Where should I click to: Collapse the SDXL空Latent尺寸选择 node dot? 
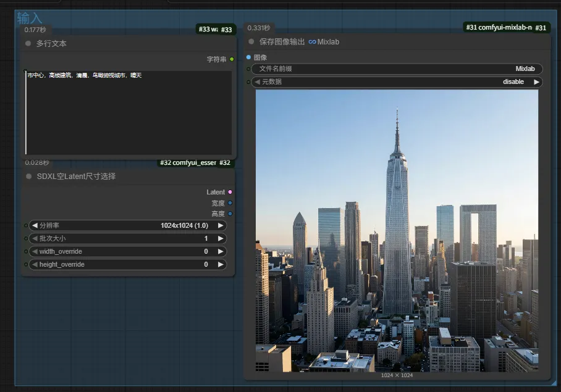(x=29, y=176)
